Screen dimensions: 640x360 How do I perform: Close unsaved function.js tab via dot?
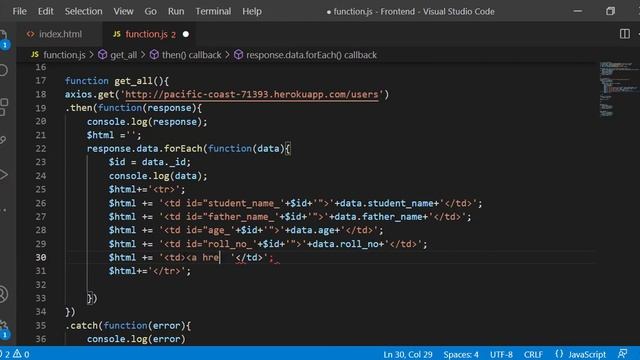186,34
